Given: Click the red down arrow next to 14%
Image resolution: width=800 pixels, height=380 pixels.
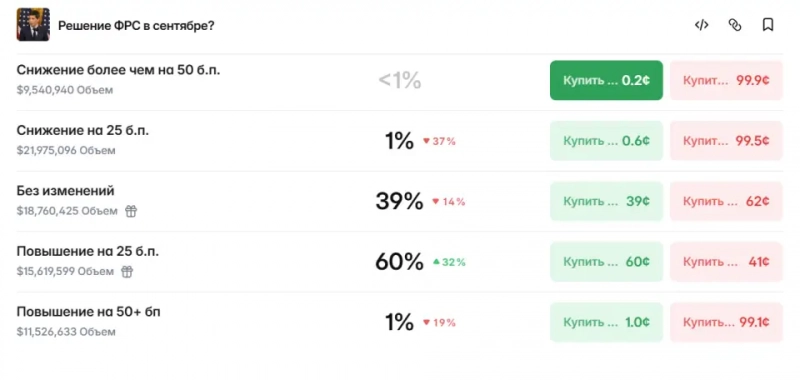Looking at the screenshot, I should tap(436, 201).
